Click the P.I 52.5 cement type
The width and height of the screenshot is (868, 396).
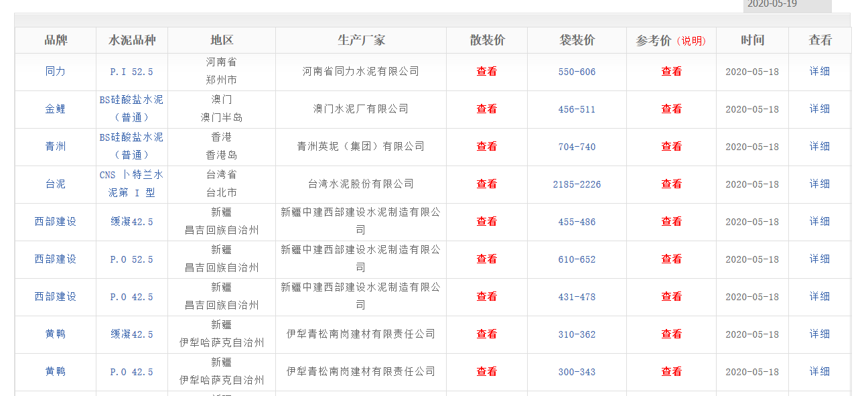pos(131,72)
